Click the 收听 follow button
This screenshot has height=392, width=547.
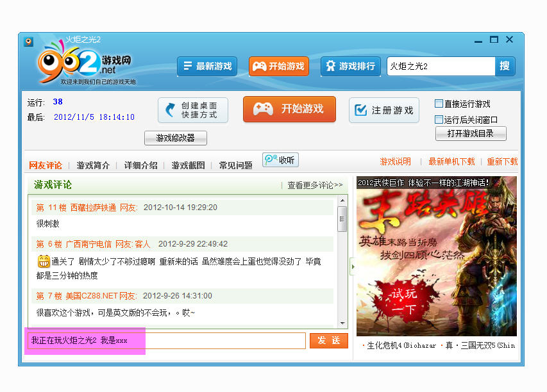coord(280,160)
